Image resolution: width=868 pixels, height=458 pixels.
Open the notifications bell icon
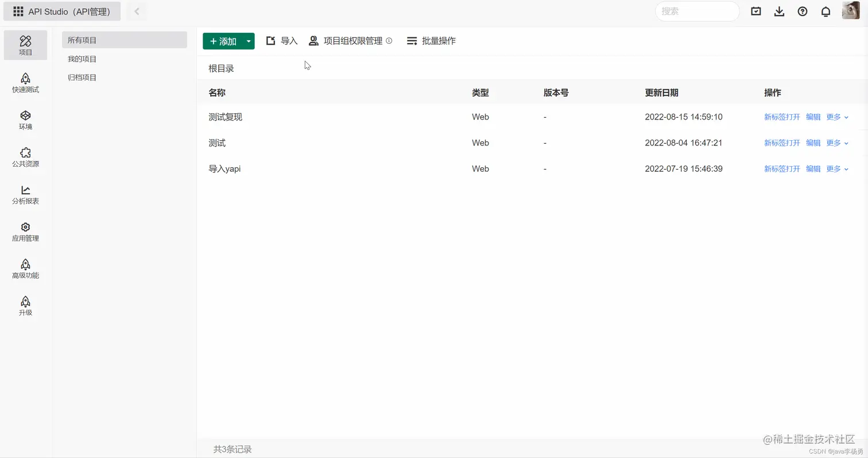pyautogui.click(x=826, y=11)
